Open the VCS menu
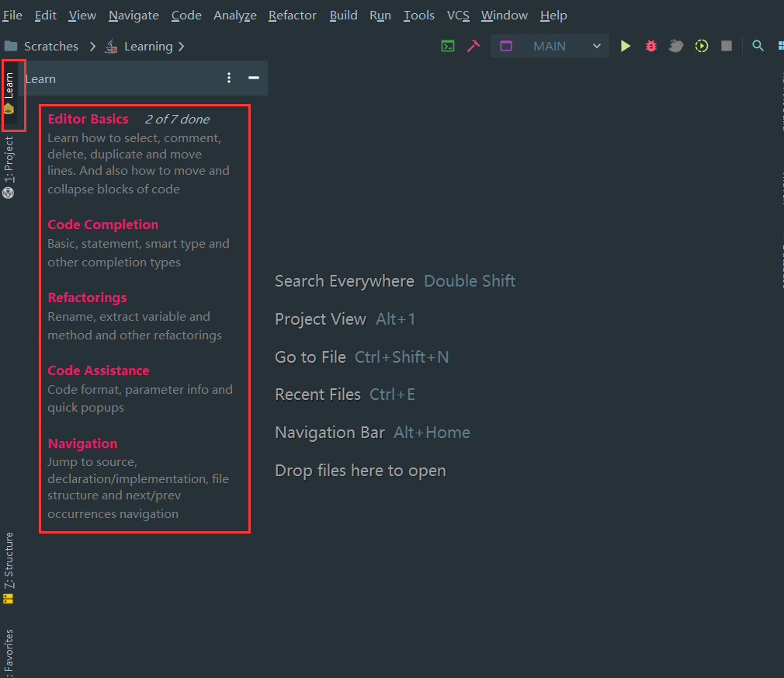Image resolution: width=784 pixels, height=678 pixels. click(458, 15)
